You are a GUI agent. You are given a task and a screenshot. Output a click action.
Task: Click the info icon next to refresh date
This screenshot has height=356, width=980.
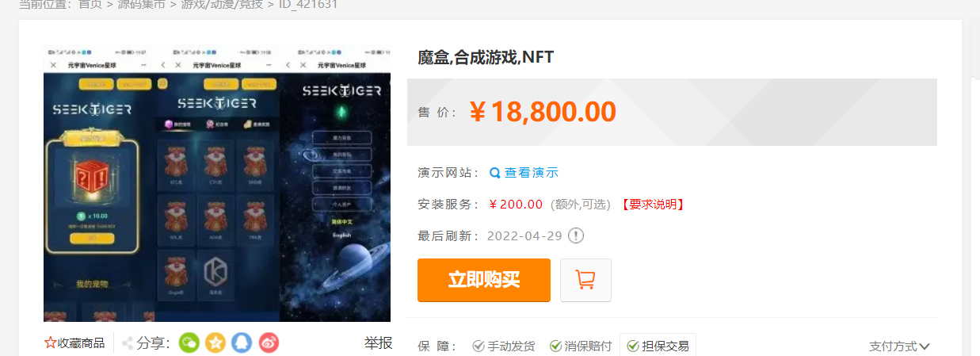(x=576, y=235)
